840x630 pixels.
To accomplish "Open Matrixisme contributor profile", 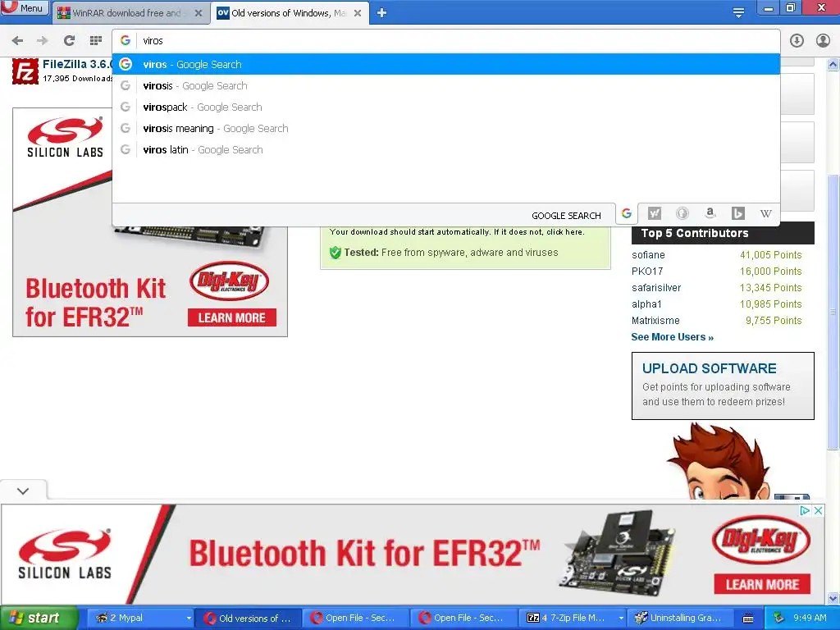I will click(655, 321).
